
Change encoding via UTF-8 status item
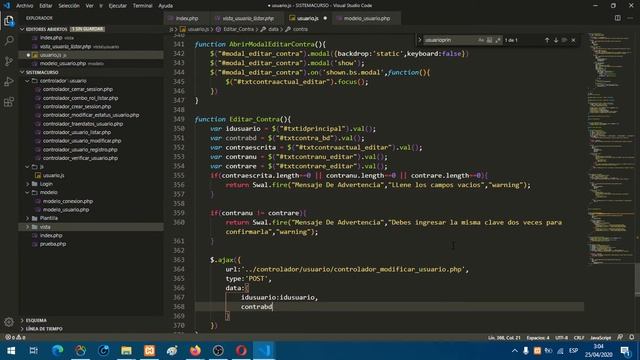561,338
